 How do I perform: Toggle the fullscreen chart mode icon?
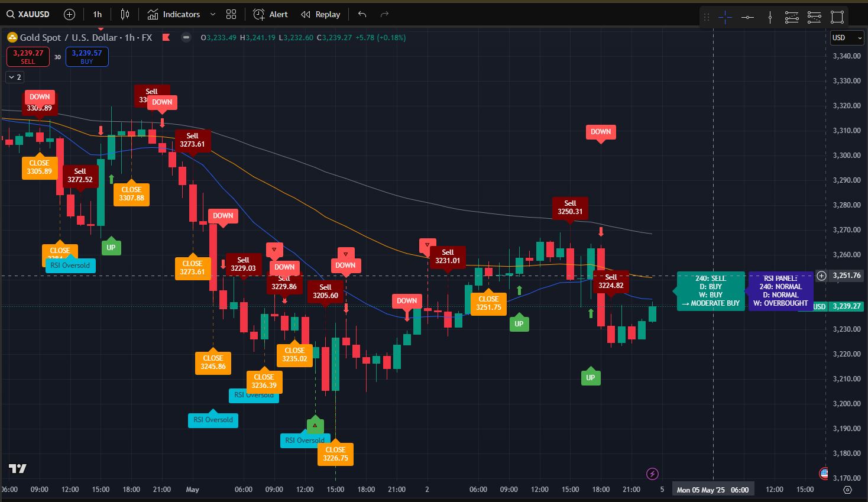tap(837, 17)
